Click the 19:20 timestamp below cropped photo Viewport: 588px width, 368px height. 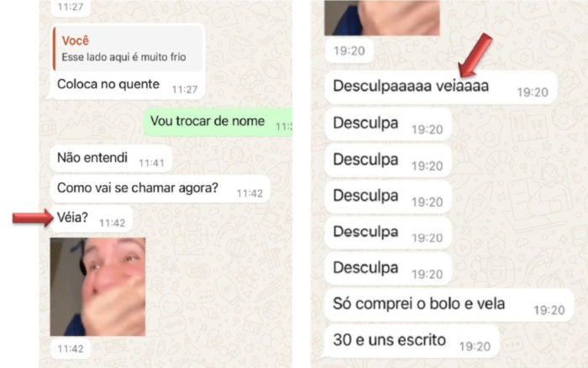[x=349, y=50]
